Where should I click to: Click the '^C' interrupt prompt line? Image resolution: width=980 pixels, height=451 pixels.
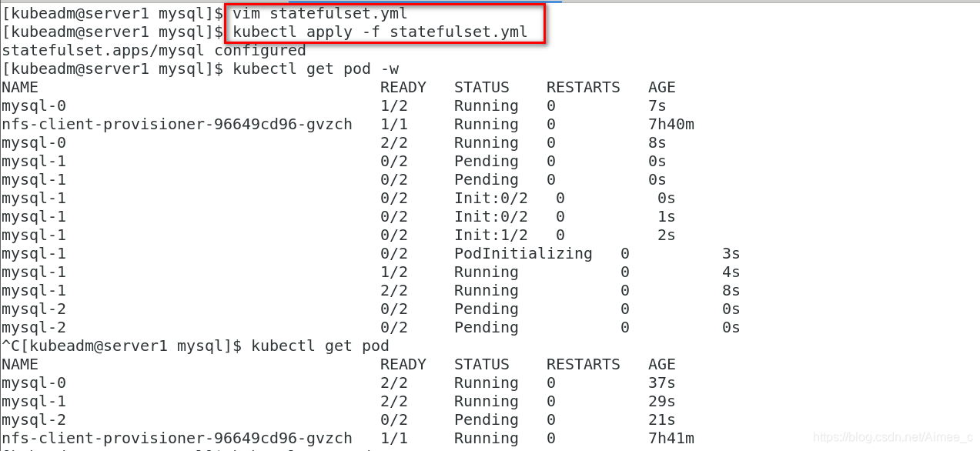196,346
